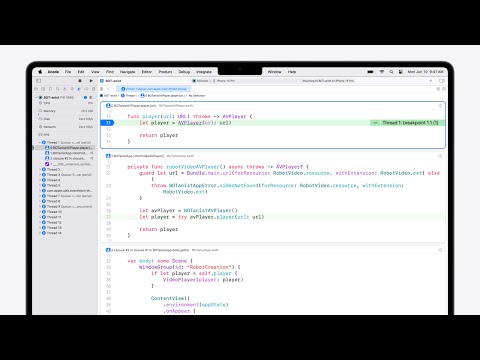Viewport: 480px width, 360px height.
Task: Click the No Selection breadcrumb
Action: pos(197,96)
